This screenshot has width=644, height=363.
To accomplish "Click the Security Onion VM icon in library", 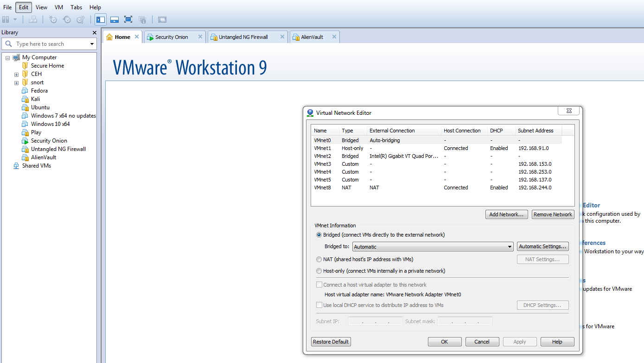I will (x=25, y=141).
